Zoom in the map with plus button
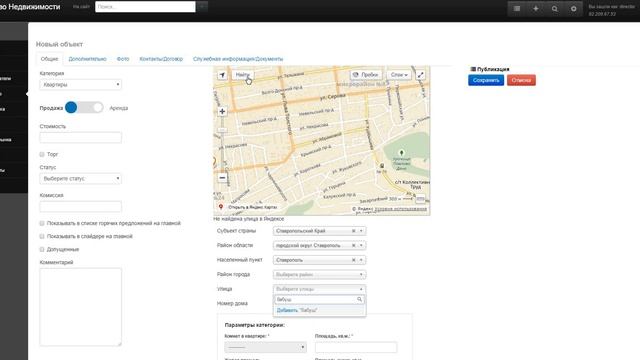The width and height of the screenshot is (640, 360). coord(222,111)
